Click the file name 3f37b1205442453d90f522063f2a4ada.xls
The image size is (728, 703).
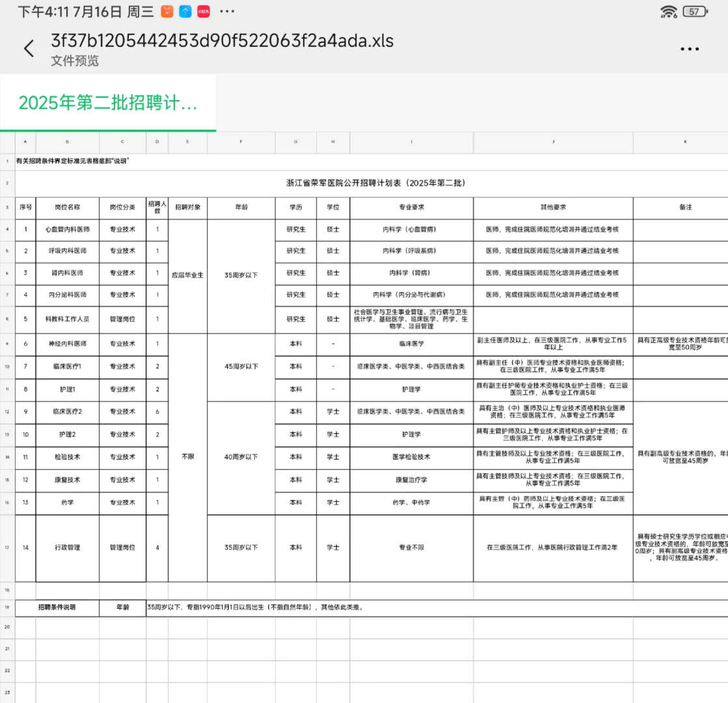tap(222, 41)
